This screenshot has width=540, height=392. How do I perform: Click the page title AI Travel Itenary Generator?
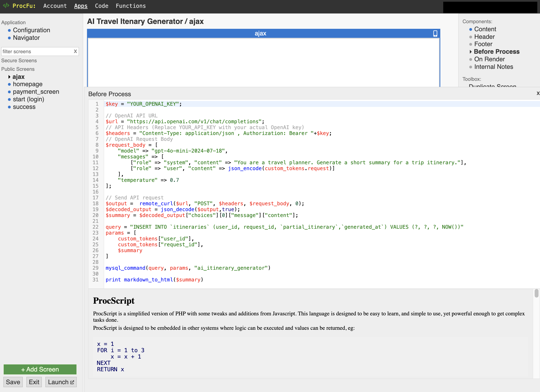135,21
